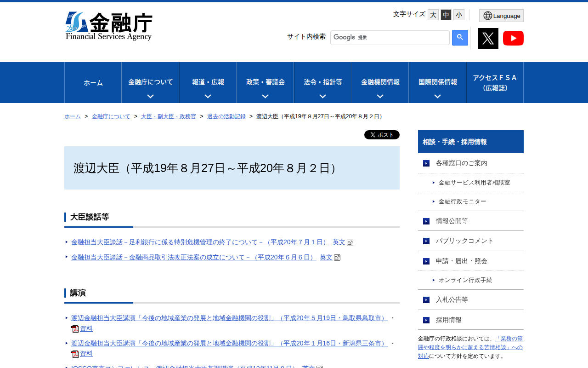Click 過去の活動記録 breadcrumb link
Image resolution: width=588 pixels, height=368 pixels.
click(x=226, y=116)
